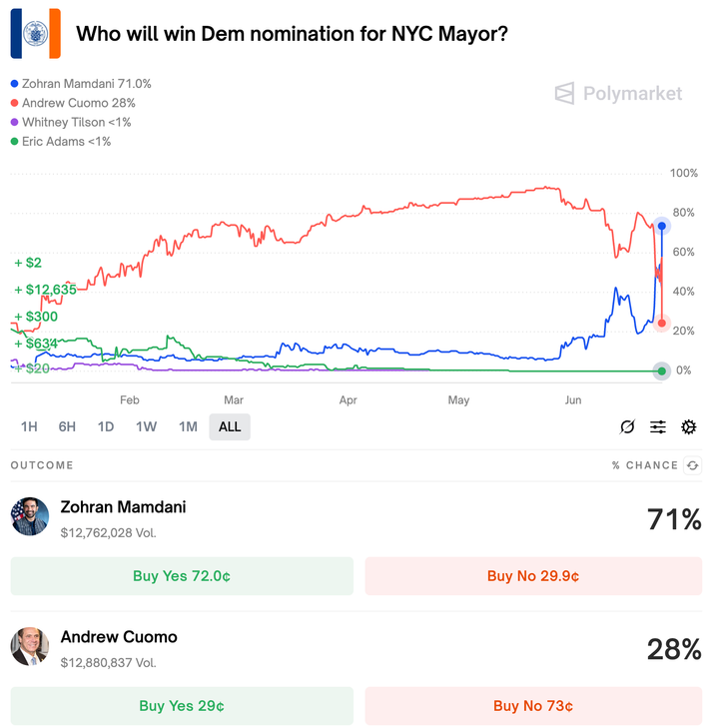The height and width of the screenshot is (728, 709).
Task: Click Zohran Mamdani's avatar photo
Action: [30, 516]
